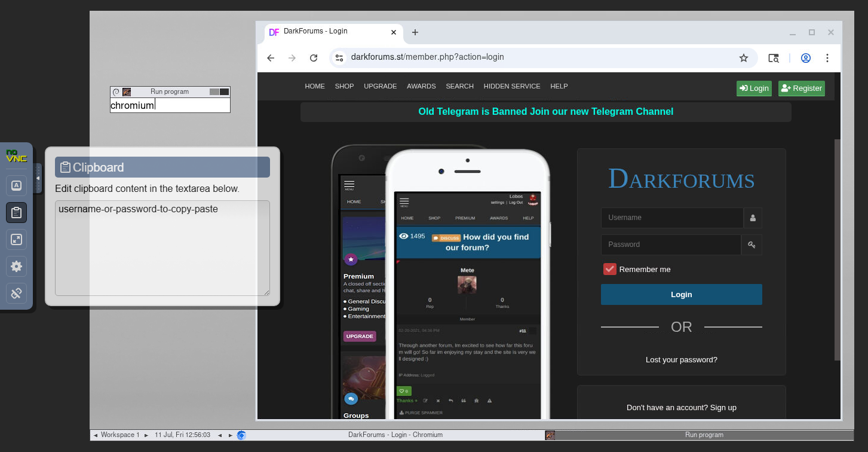Open a new browser tab
Image resolution: width=868 pixels, height=452 pixels.
[415, 32]
